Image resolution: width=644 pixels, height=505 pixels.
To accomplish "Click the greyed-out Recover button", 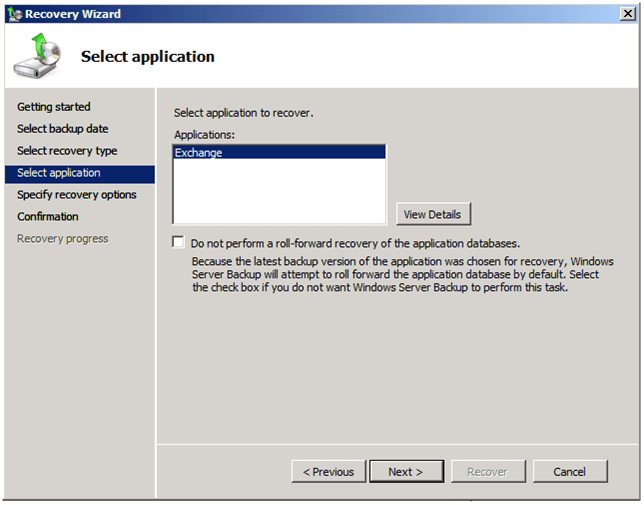I will pos(487,472).
